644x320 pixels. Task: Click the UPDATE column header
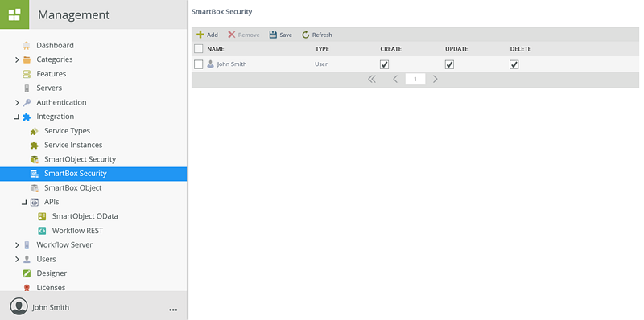point(456,49)
